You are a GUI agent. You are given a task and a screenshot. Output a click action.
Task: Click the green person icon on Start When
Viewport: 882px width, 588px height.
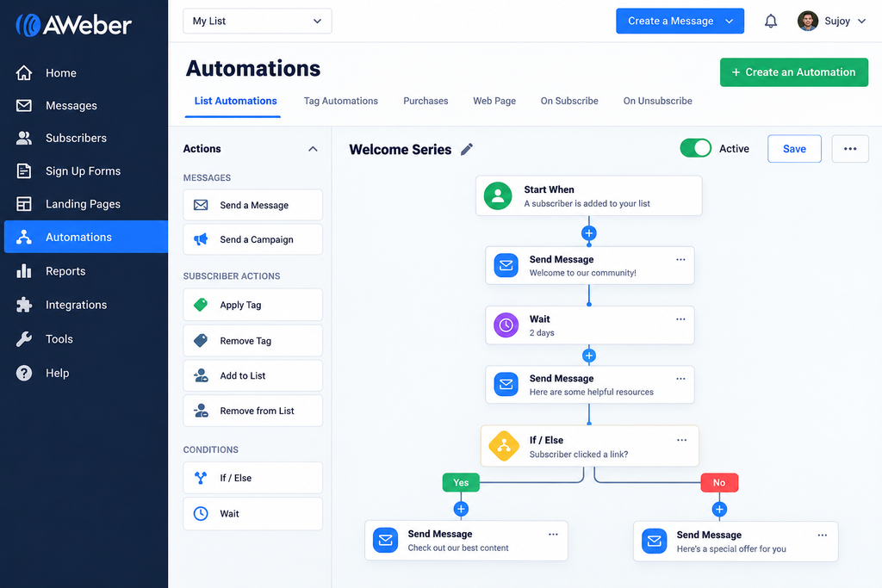[498, 195]
